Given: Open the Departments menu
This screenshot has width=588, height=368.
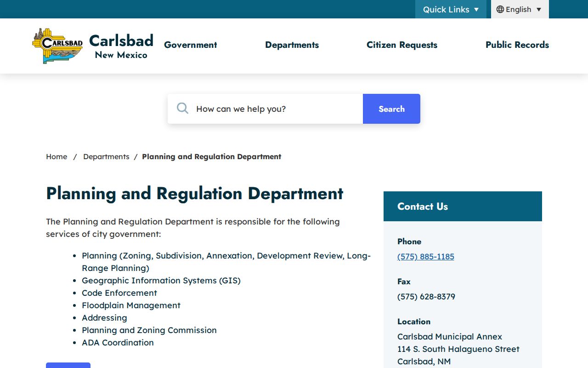Looking at the screenshot, I should [292, 45].
